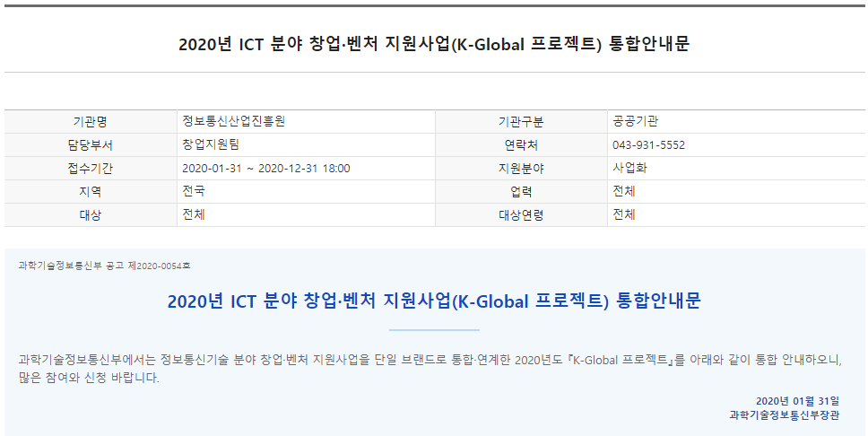
Task: Click the notice number '과학기술정보통신부 공고 제2020-0054호'
Action: (x=104, y=266)
